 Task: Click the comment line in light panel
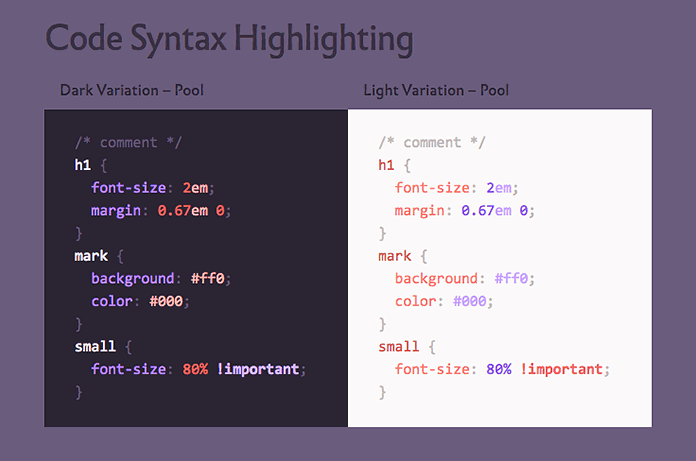pyautogui.click(x=432, y=142)
